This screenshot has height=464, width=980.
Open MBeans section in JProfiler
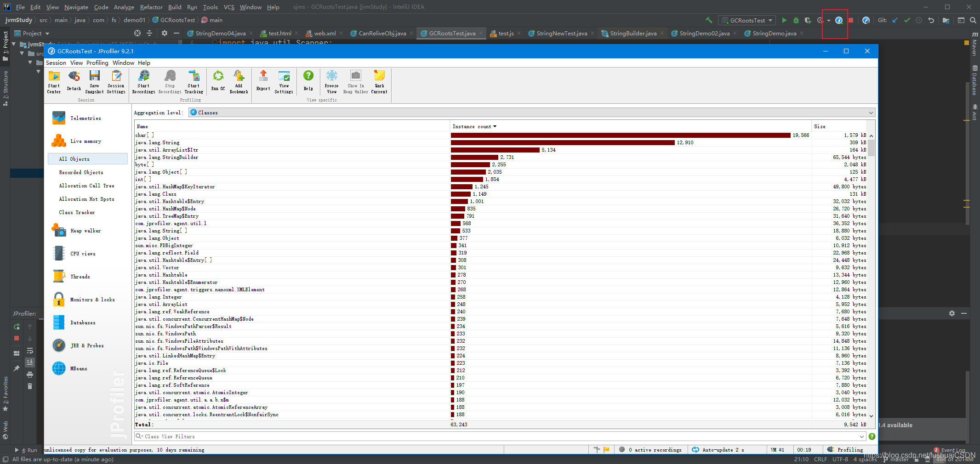(79, 368)
